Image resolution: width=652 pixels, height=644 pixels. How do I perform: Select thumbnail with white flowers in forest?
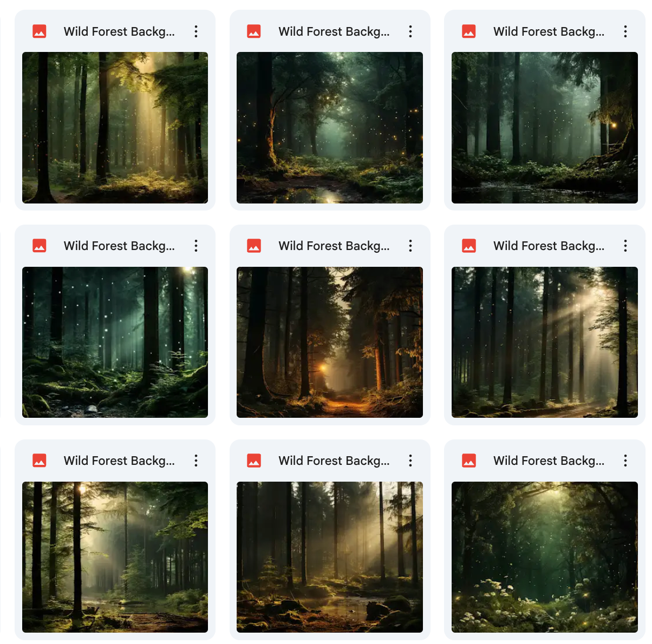pos(545,557)
